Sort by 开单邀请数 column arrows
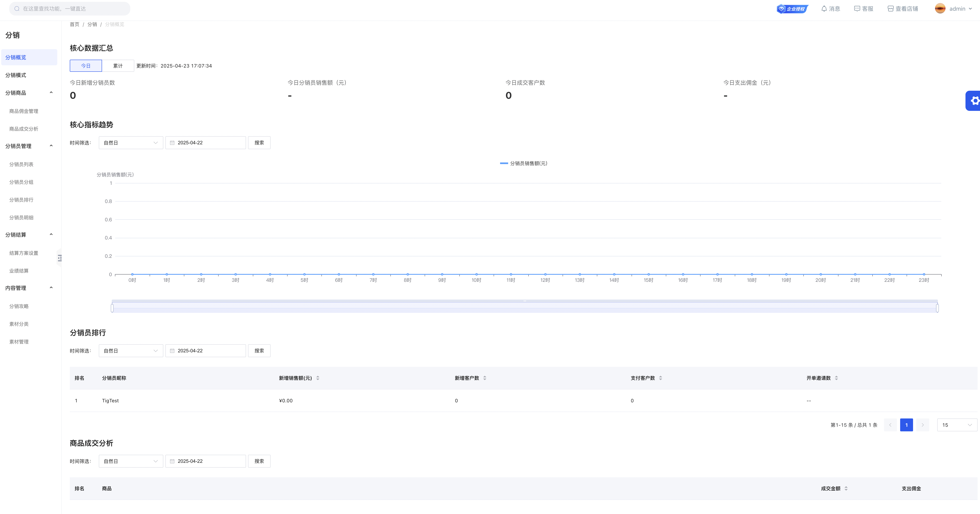 (x=836, y=378)
